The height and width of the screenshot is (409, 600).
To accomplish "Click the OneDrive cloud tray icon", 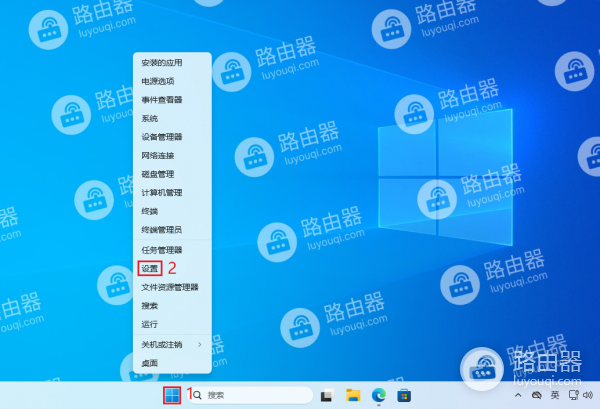I will (536, 395).
